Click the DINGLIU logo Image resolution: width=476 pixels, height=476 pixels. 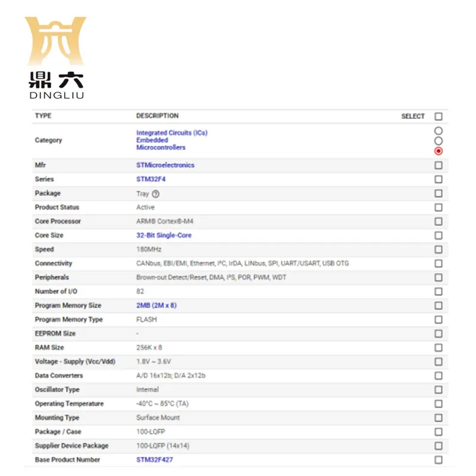(x=56, y=58)
